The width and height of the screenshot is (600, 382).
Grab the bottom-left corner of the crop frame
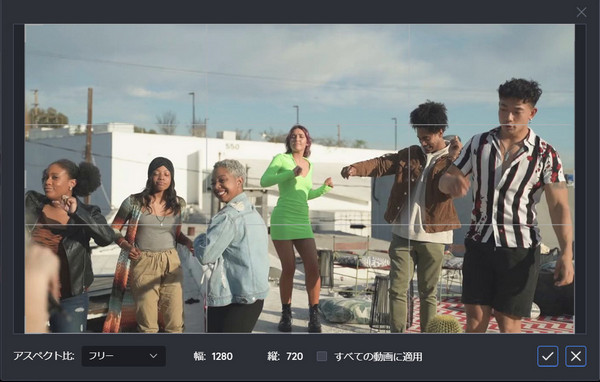(x=25, y=333)
